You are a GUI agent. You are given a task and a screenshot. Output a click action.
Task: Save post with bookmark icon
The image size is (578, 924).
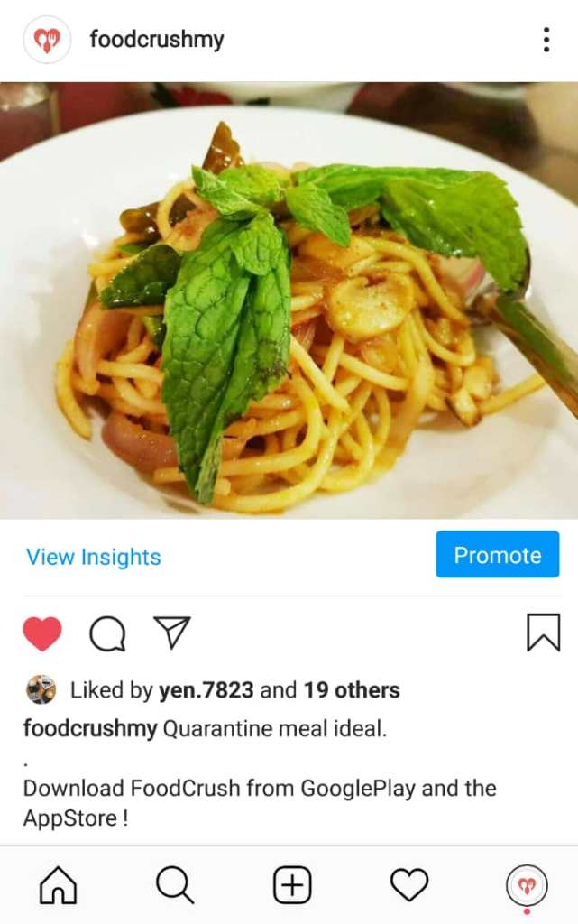pos(543,633)
